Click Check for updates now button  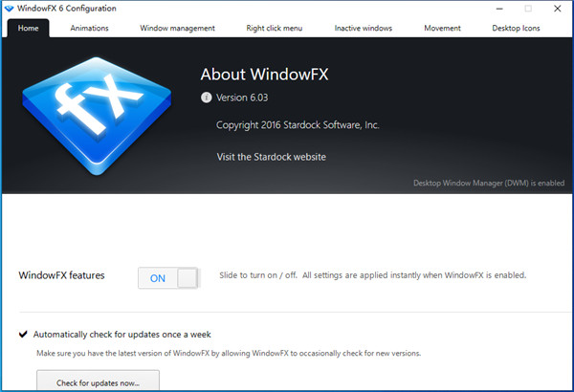98,381
